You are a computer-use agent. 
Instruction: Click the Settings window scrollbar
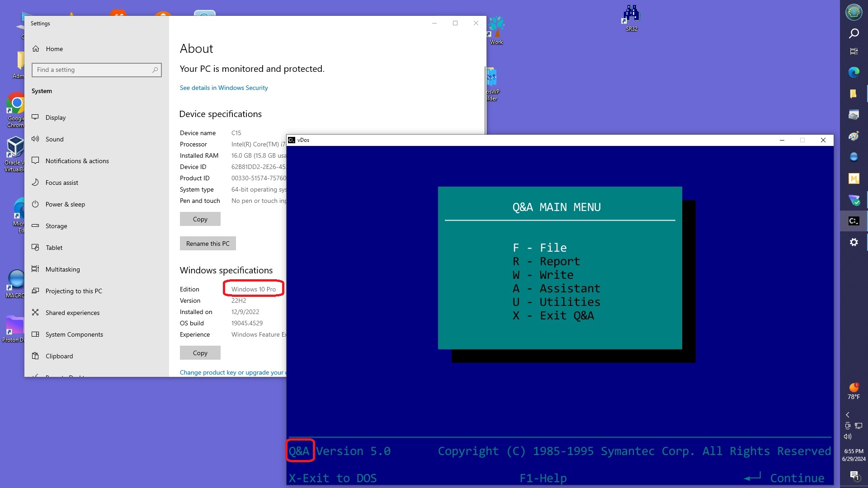(486, 99)
